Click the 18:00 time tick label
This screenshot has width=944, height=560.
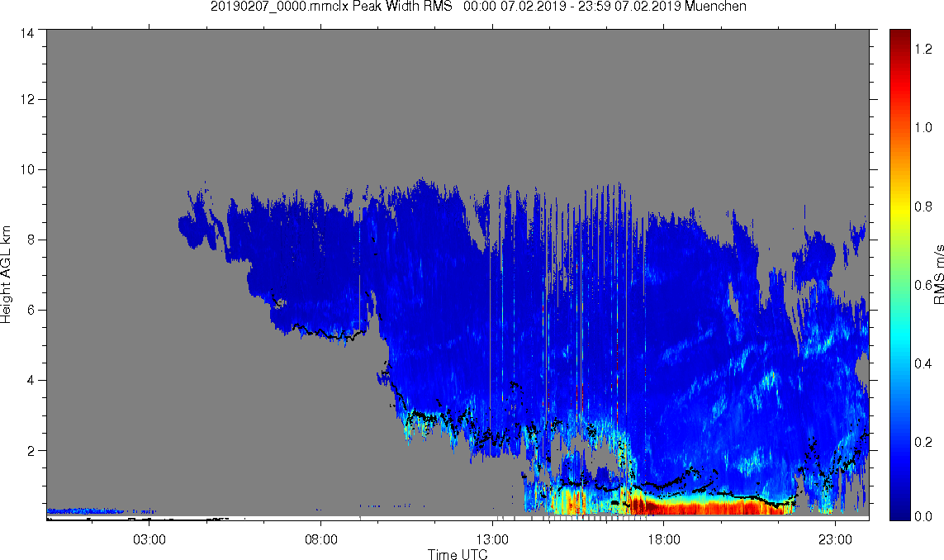coord(663,539)
